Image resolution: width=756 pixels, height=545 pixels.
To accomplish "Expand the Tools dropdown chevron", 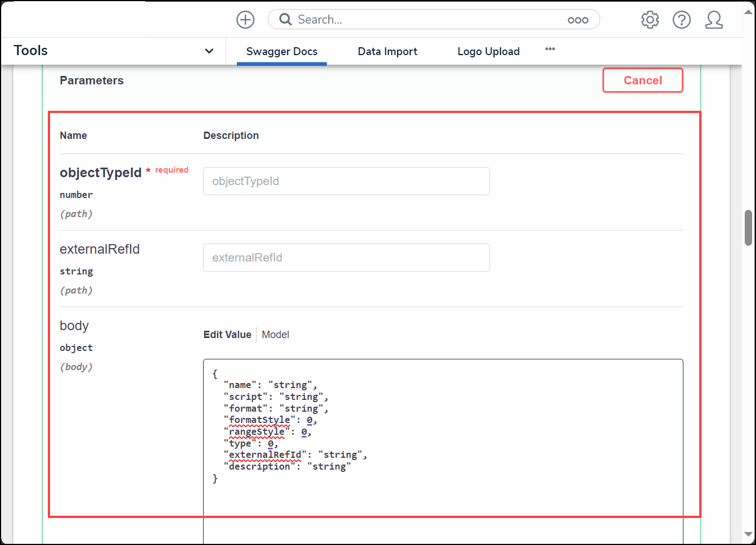I will 209,51.
